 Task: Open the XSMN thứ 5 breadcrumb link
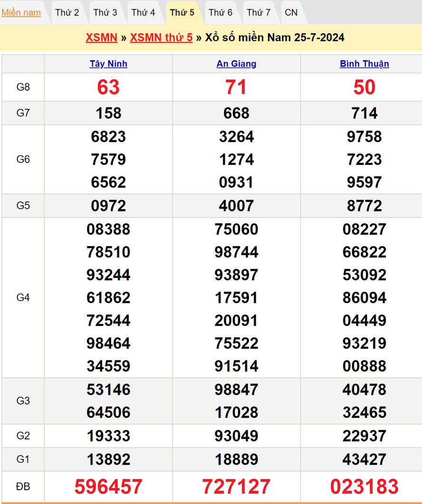(x=161, y=38)
